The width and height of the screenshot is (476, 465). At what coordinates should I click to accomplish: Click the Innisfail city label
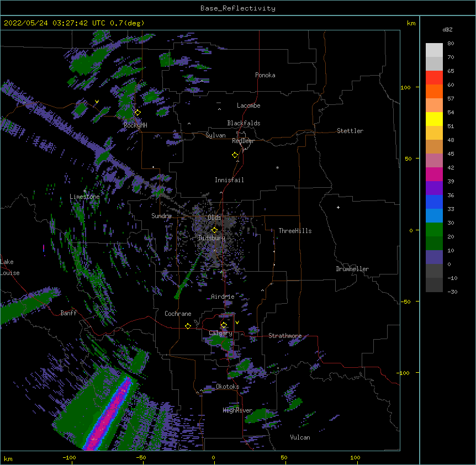tap(229, 180)
